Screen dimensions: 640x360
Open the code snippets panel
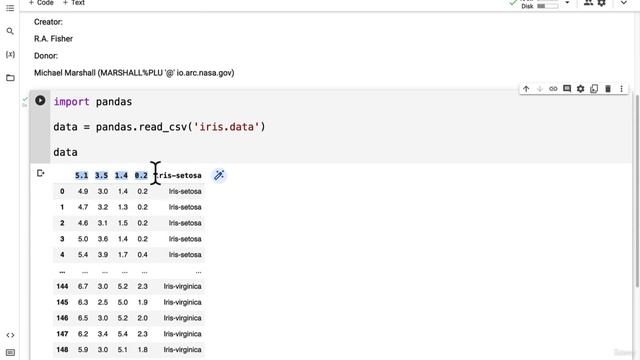[10, 335]
